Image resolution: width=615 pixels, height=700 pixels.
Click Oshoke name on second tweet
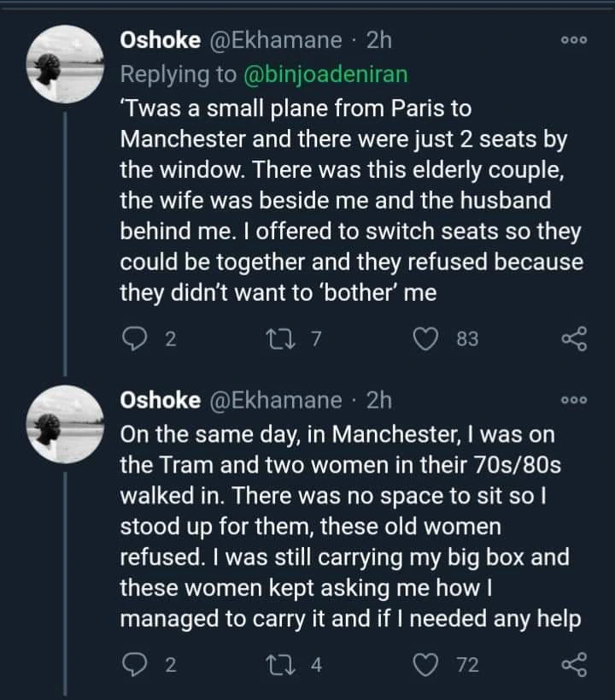161,400
